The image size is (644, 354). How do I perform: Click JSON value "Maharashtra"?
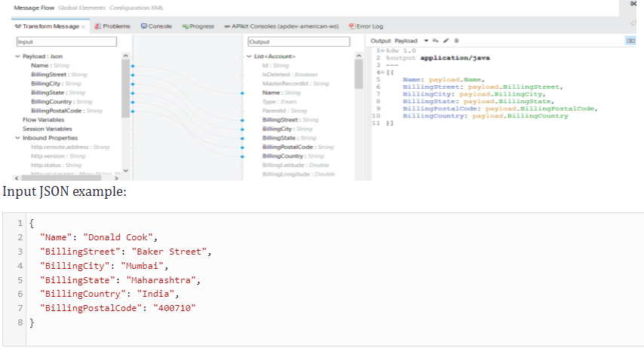[161, 280]
